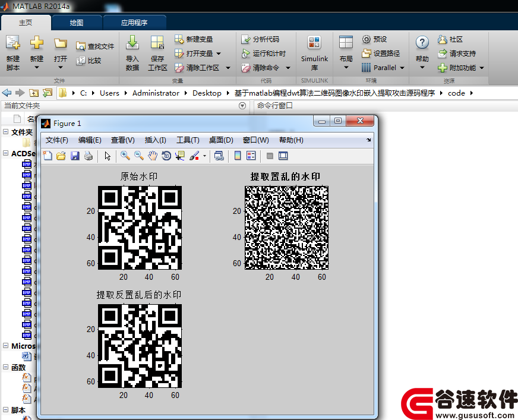The width and height of the screenshot is (518, 420).
Task: Open the 当前文件夹 panel actions menu
Action: point(242,106)
